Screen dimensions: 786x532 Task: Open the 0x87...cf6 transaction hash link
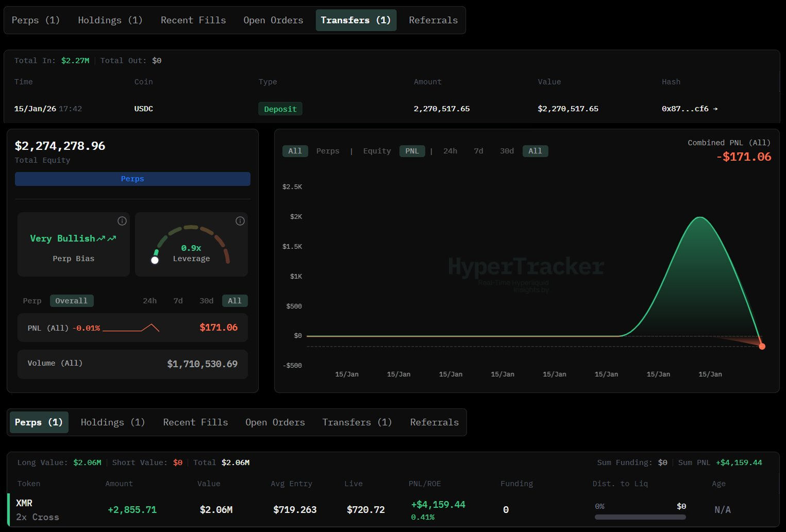(x=685, y=109)
